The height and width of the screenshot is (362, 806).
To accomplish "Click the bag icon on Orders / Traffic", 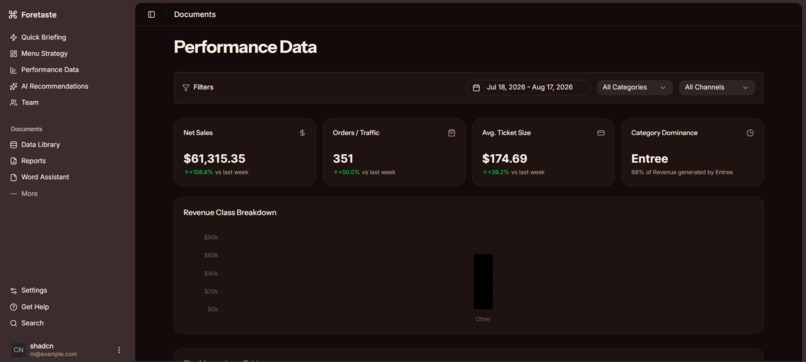I will point(451,133).
